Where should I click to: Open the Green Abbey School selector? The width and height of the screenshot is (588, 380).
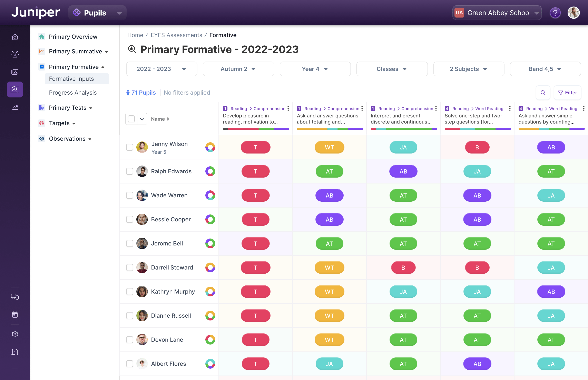pos(497,13)
